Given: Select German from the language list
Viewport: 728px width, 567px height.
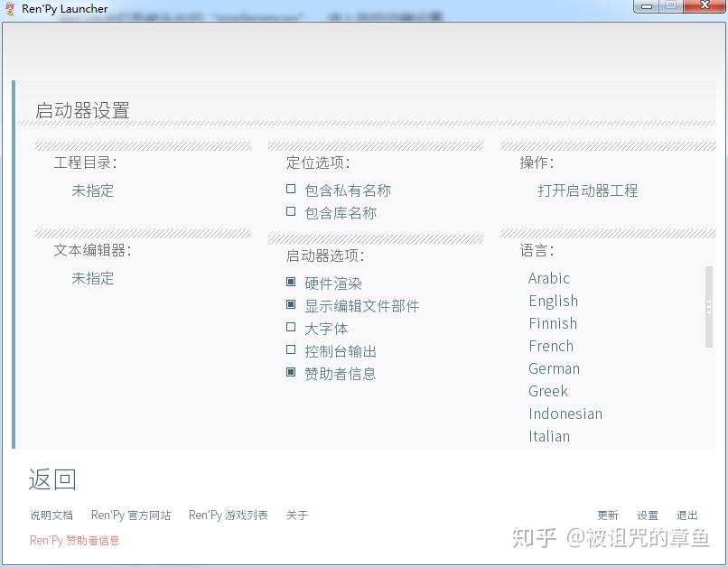Looking at the screenshot, I should (554, 368).
